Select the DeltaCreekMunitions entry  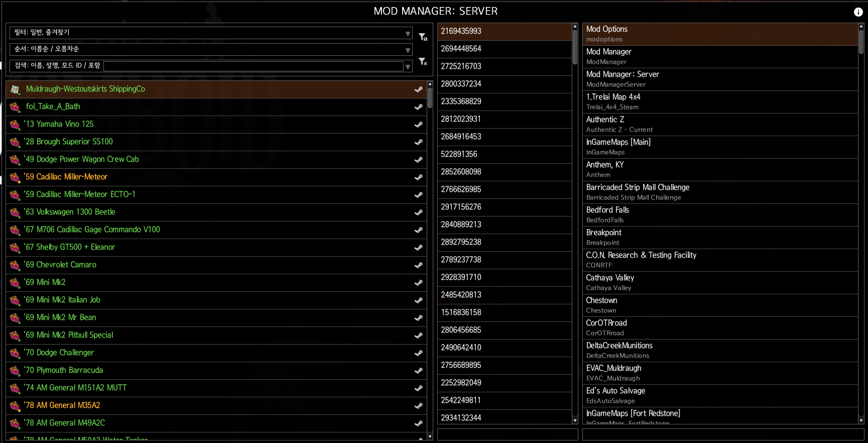pyautogui.click(x=720, y=351)
